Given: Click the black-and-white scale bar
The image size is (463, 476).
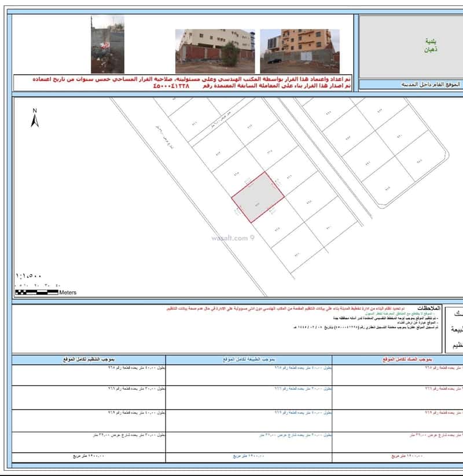Looking at the screenshot, I should coord(36,292).
